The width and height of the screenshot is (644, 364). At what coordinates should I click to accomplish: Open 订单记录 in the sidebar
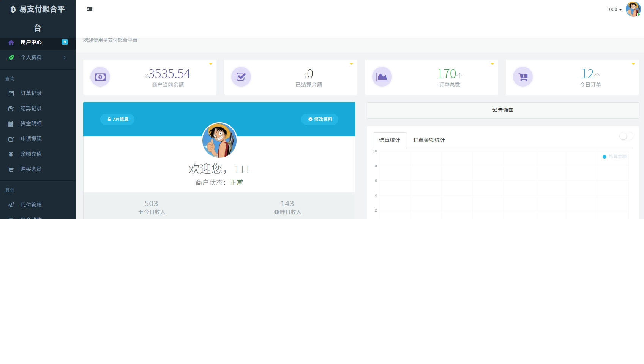click(x=38, y=93)
